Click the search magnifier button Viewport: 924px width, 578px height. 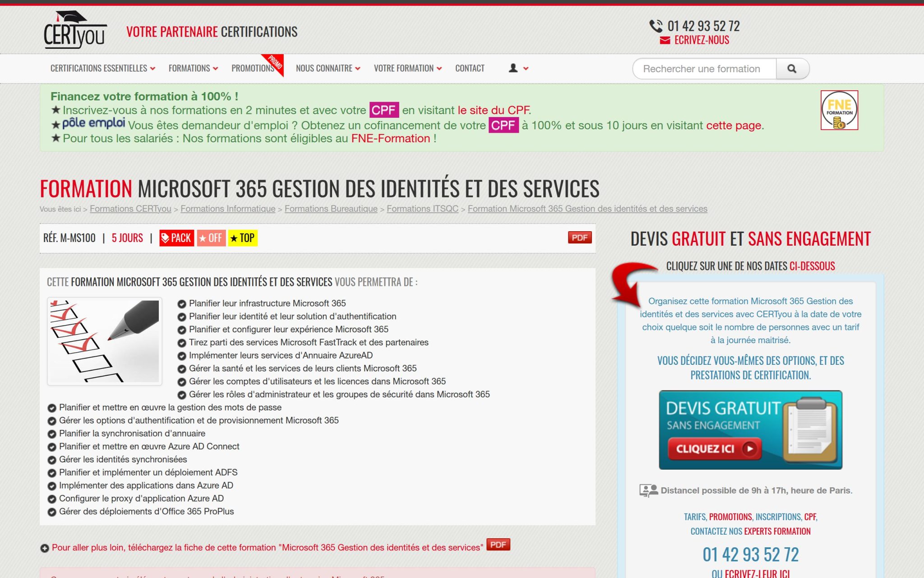[x=792, y=69]
